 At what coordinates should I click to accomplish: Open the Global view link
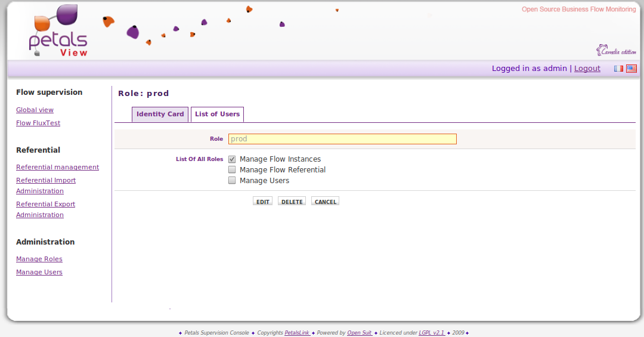[x=35, y=110]
